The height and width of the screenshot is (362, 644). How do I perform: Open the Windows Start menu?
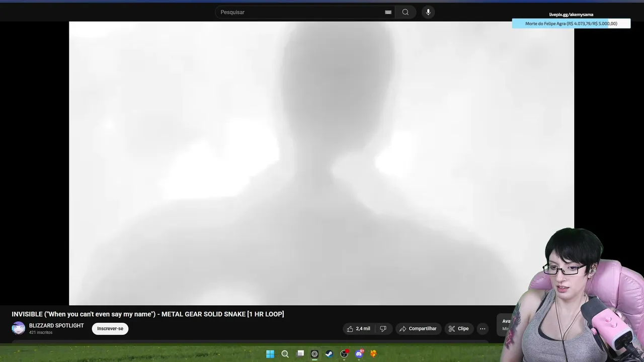click(x=270, y=354)
